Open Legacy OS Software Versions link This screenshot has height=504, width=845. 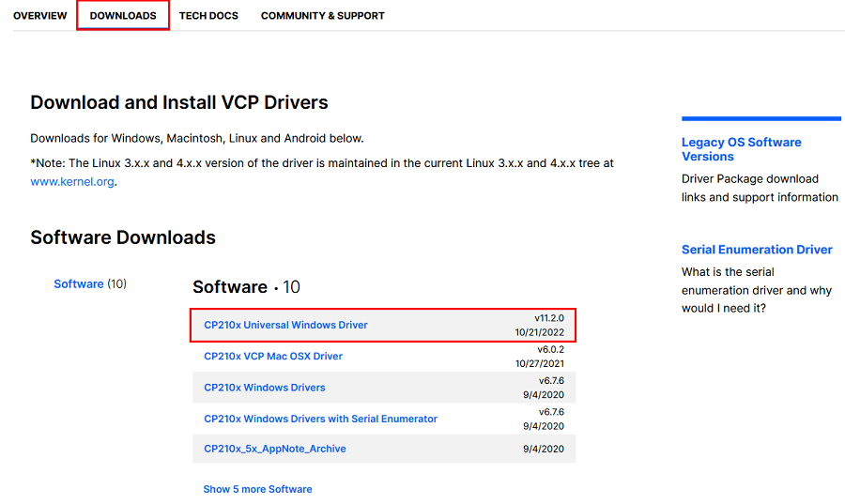[x=741, y=149]
